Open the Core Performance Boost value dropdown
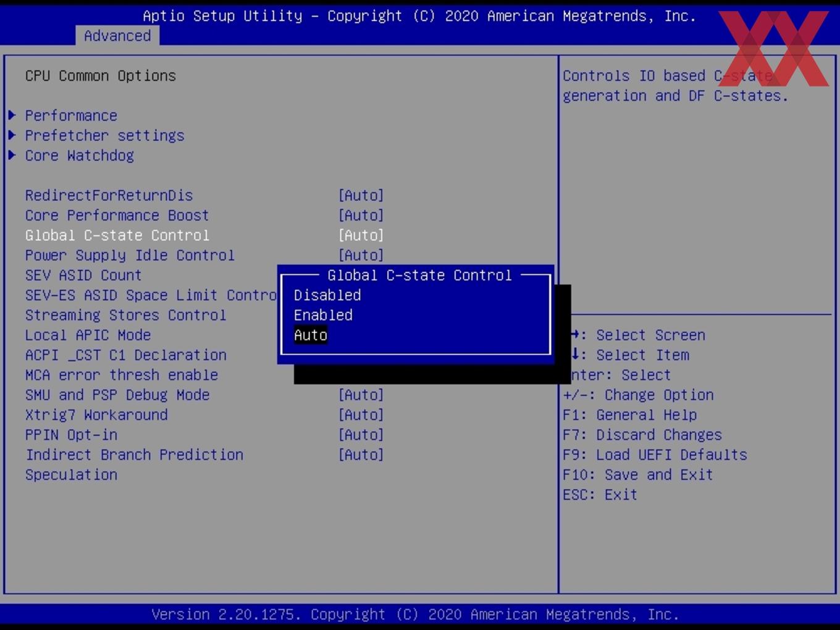Viewport: 840px width, 630px height. coord(361,215)
